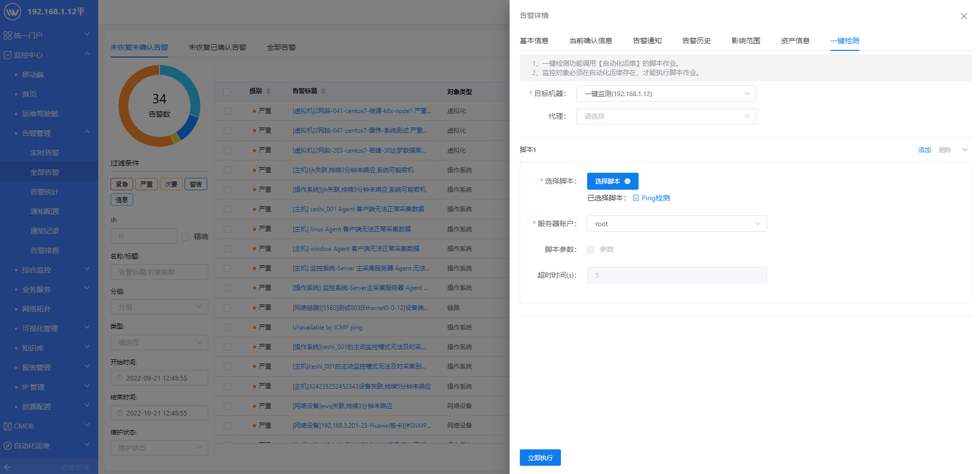Tick checkbox for 2网段-041-centos7 alarm row
This screenshot has height=474, width=980.
click(227, 111)
